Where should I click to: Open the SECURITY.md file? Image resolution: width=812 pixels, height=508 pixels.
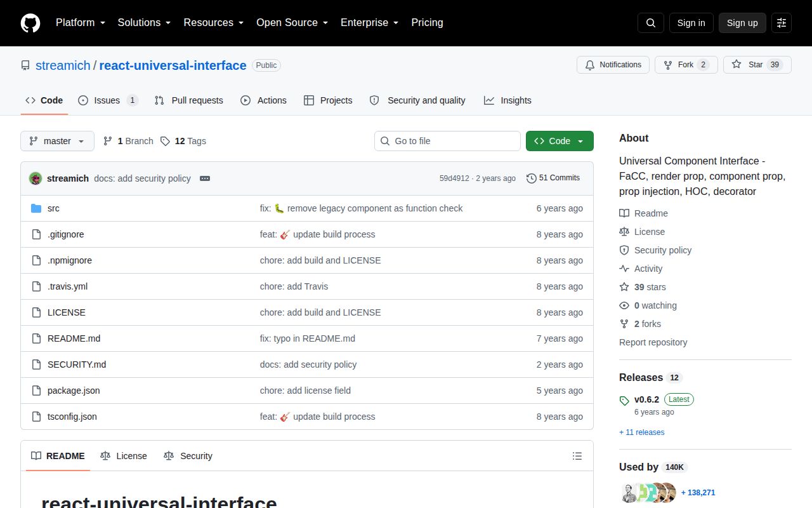click(77, 364)
